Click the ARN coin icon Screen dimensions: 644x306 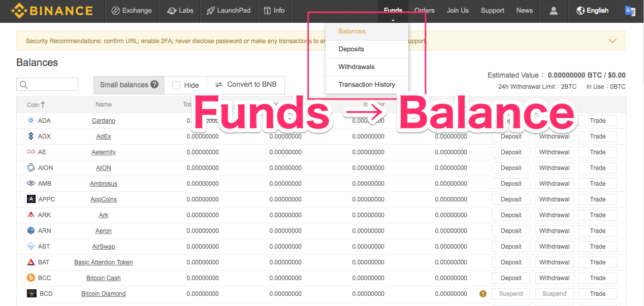(30, 231)
